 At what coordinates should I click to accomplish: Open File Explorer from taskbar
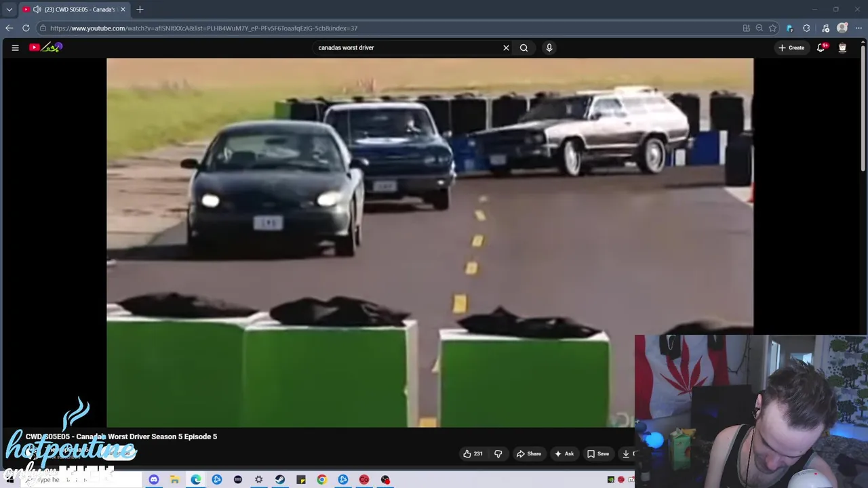(x=174, y=480)
